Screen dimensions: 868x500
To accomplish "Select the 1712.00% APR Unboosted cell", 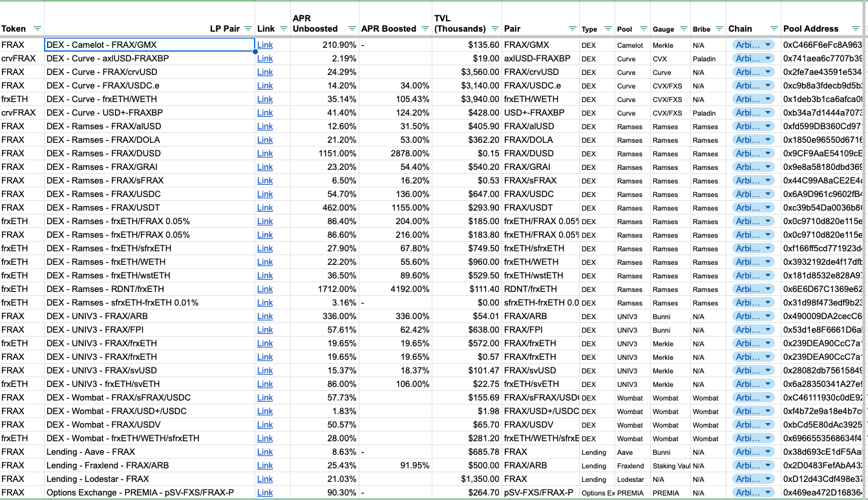I will pos(323,289).
